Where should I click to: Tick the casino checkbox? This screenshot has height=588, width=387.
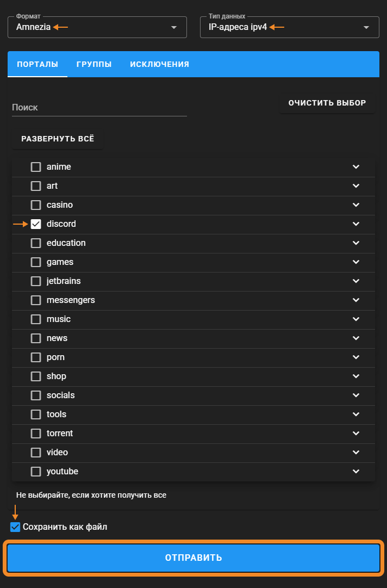pos(36,205)
